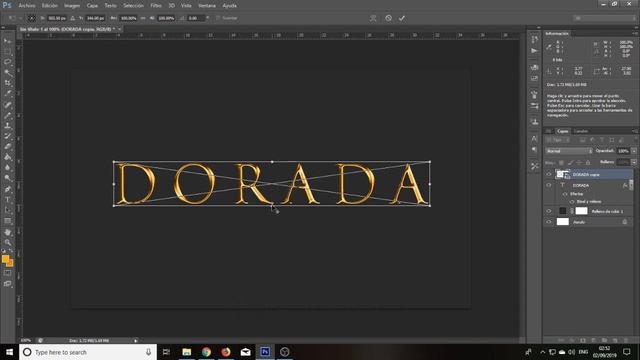Open the Capas panel menu
640x360 pixels.
tap(634, 131)
